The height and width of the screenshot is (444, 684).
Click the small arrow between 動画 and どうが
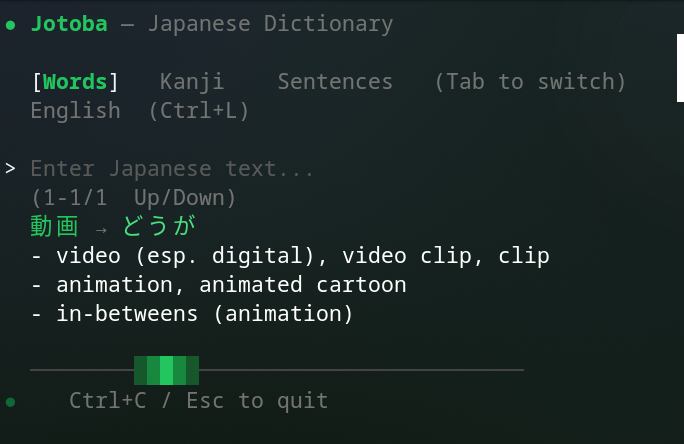point(101,229)
